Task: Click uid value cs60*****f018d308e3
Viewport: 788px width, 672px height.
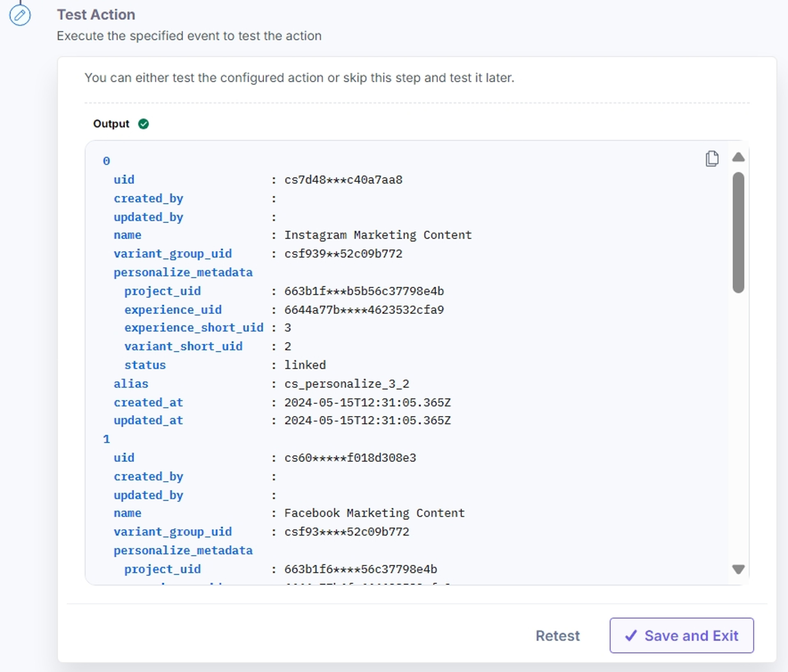Action: click(x=350, y=458)
